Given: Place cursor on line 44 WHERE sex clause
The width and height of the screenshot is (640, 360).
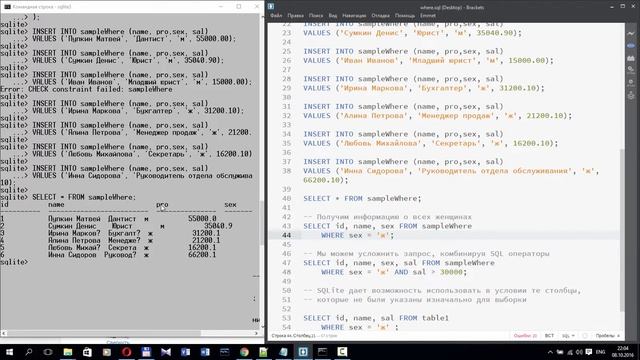Looking at the screenshot, I should 357,235.
